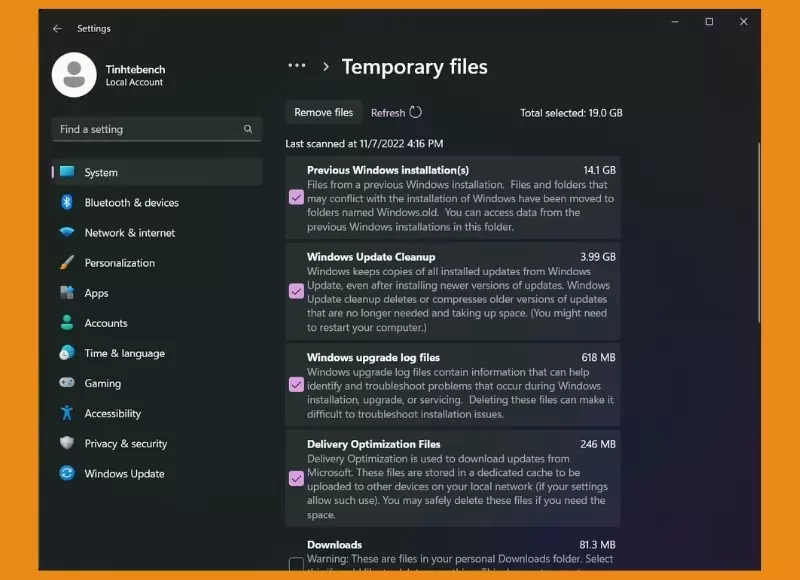Click the Bluetooth icon in sidebar
The image size is (800, 580).
(x=67, y=202)
